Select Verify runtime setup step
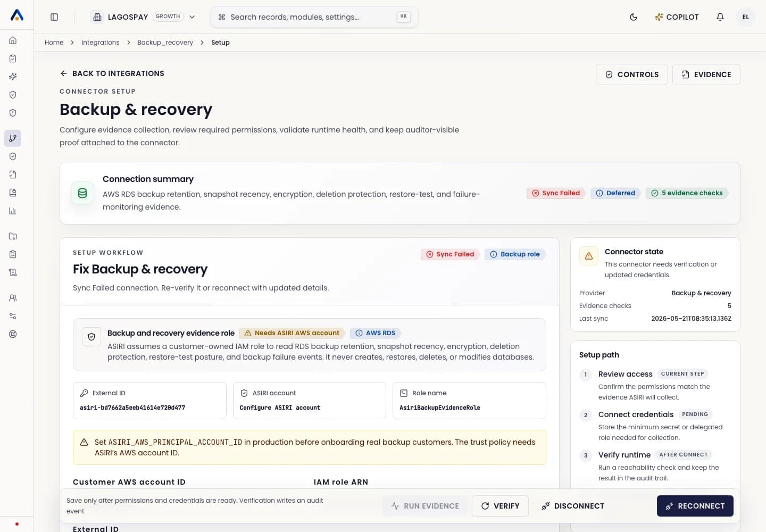 click(x=655, y=466)
